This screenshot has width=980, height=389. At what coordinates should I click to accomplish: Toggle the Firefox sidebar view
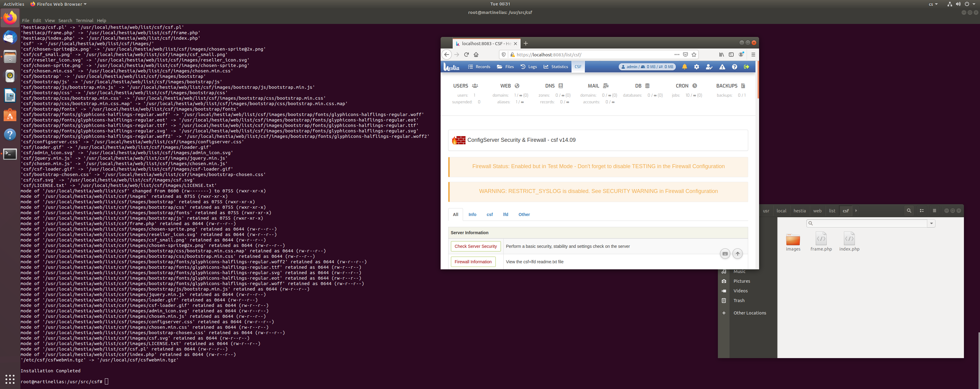pyautogui.click(x=731, y=55)
